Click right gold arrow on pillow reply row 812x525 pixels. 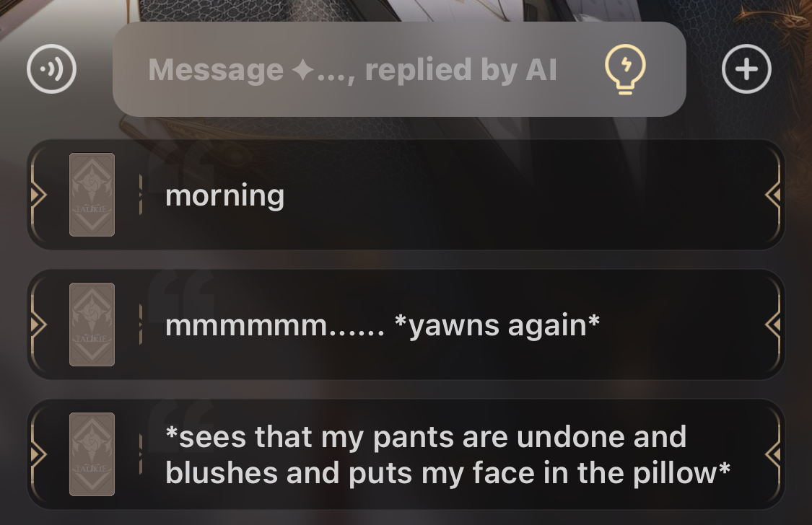click(x=773, y=454)
